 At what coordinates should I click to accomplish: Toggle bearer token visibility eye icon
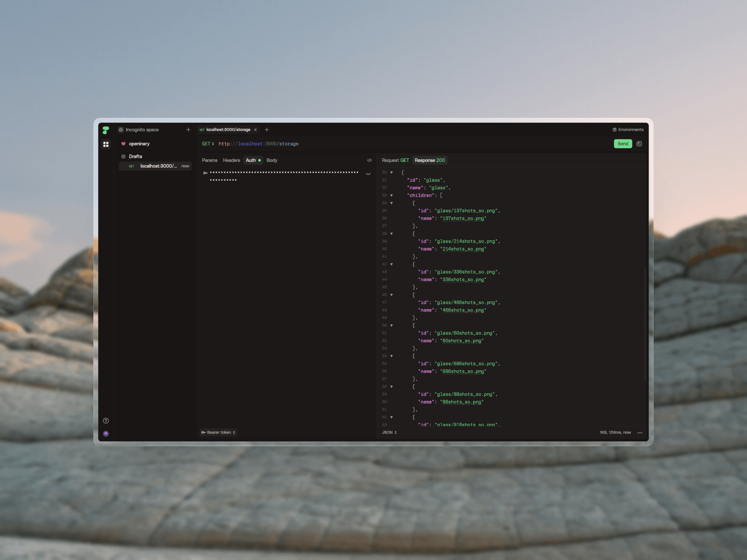tap(368, 173)
